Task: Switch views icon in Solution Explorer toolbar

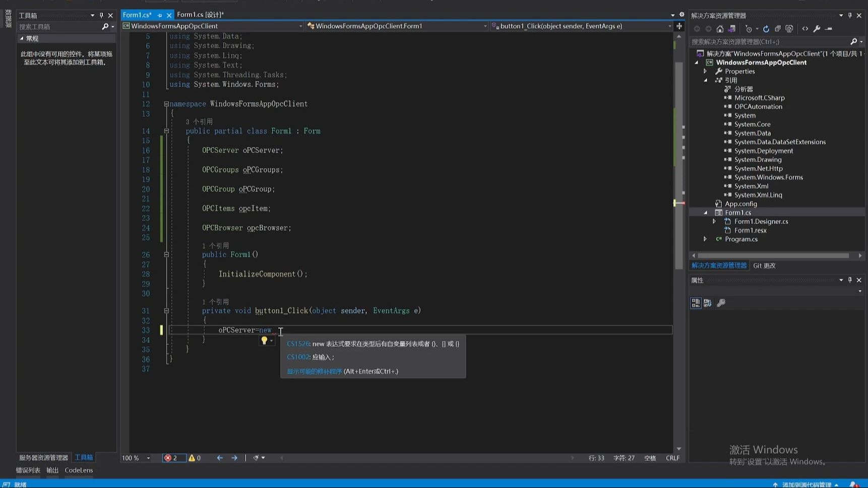Action: pos(731,29)
